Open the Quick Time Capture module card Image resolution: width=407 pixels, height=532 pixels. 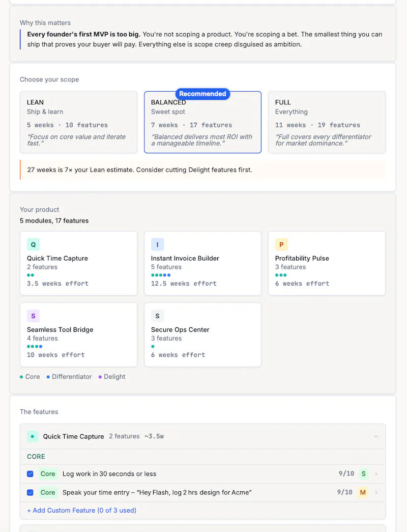(x=78, y=263)
